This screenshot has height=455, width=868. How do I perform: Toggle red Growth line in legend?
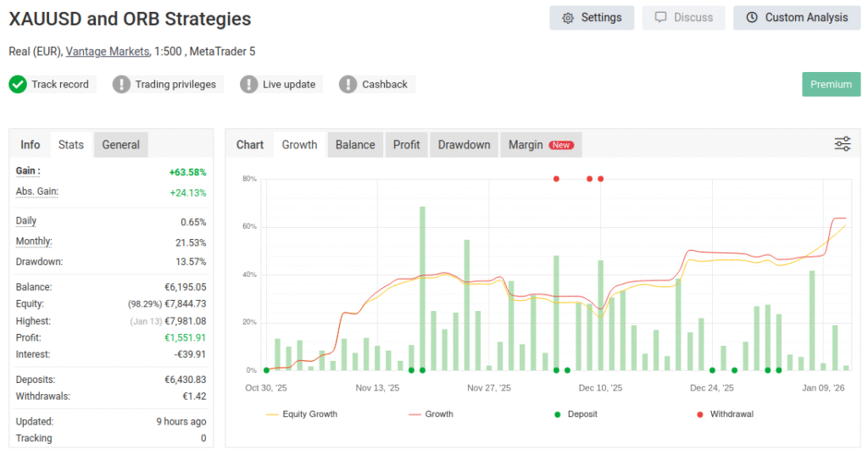coord(431,414)
